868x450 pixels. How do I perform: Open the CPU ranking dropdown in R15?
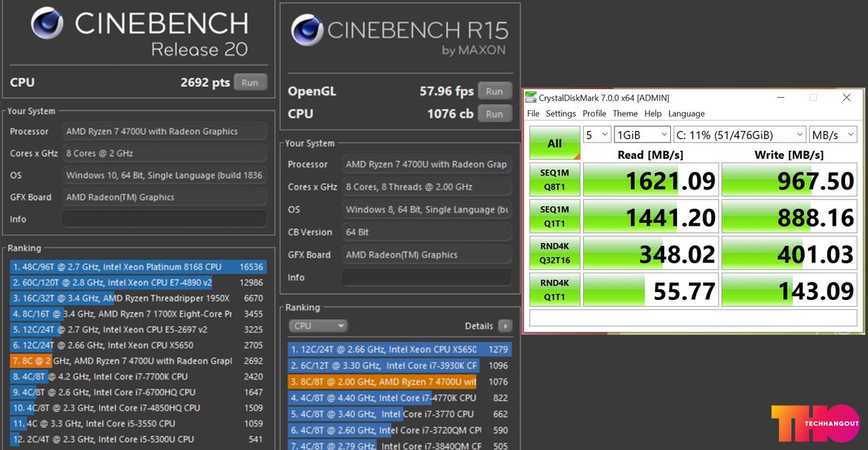click(318, 325)
